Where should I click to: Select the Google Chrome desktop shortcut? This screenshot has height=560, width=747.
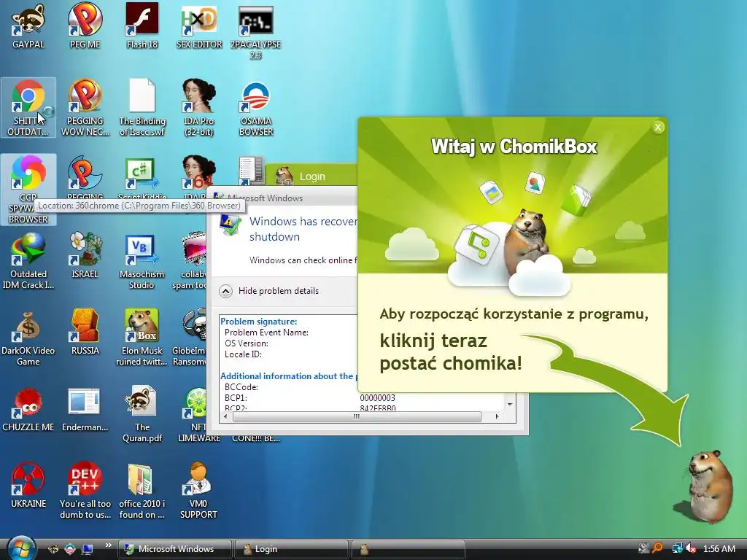28,108
